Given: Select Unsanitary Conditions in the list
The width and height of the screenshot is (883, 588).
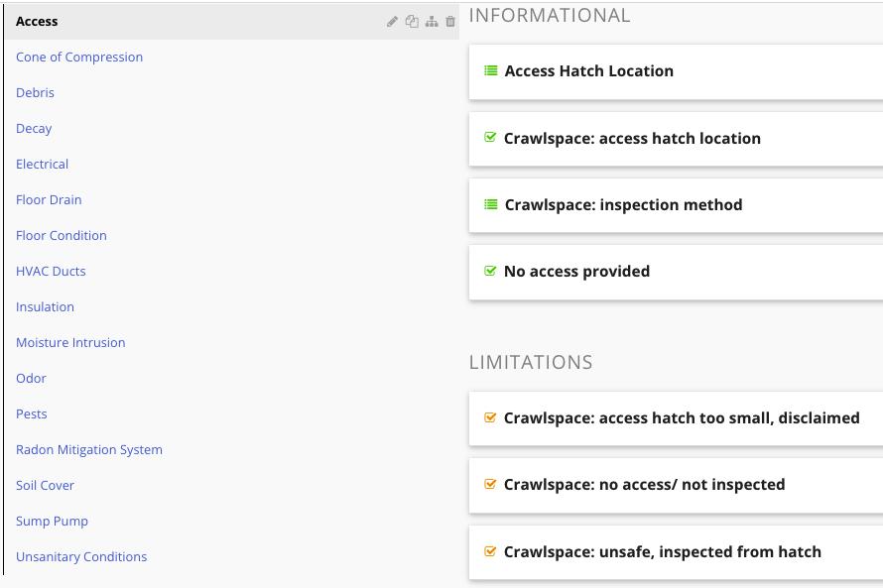Looking at the screenshot, I should (x=81, y=556).
